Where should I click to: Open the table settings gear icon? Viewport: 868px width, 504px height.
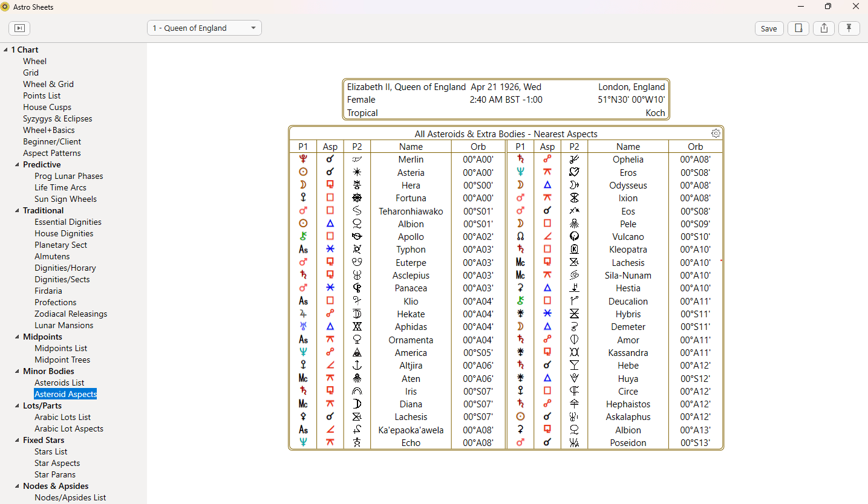[x=716, y=134]
